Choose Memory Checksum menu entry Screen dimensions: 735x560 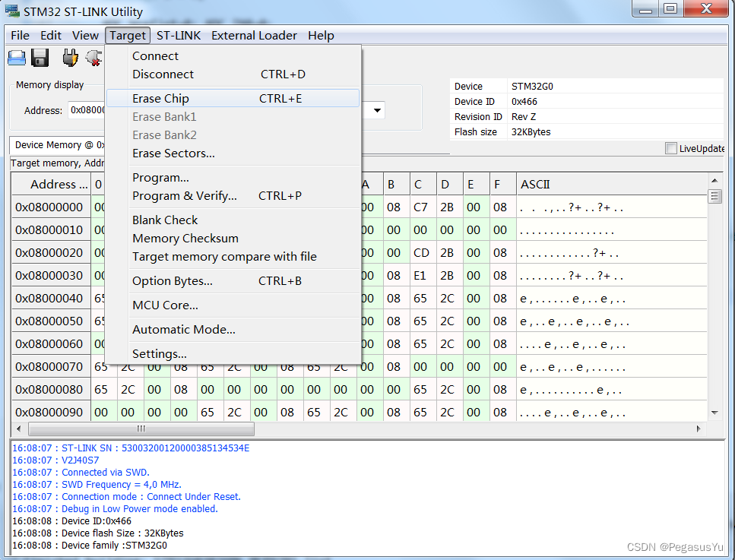coord(233,239)
